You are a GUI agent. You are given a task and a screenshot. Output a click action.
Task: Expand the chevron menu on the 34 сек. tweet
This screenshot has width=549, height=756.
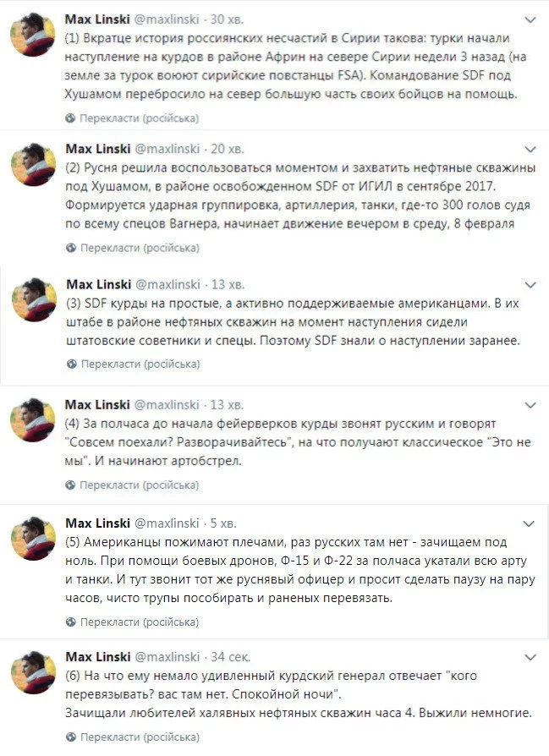click(x=530, y=656)
